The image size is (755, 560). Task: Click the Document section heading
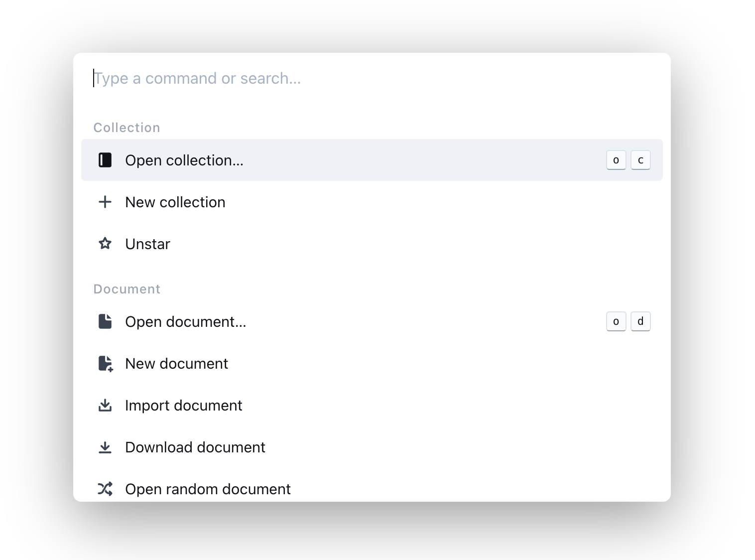127,289
